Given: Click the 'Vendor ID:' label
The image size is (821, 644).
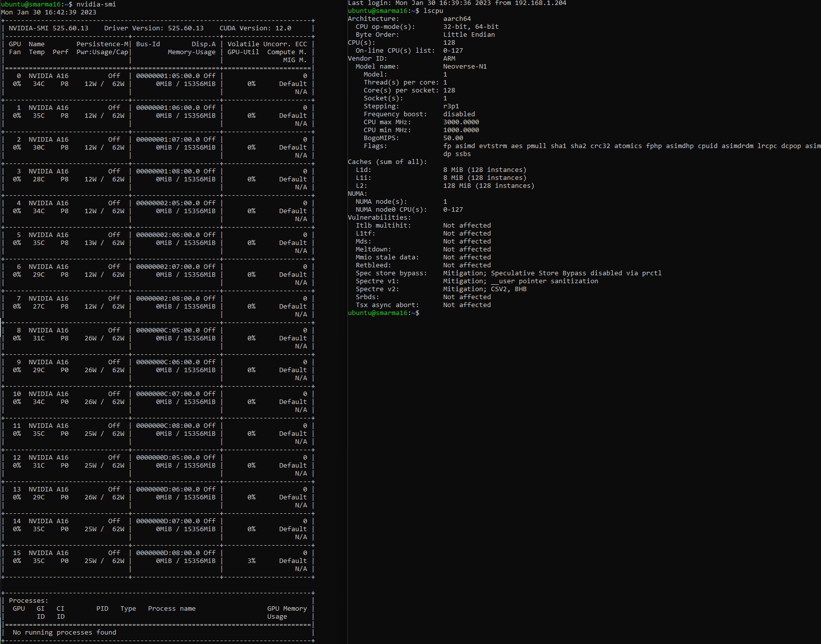Looking at the screenshot, I should (x=368, y=58).
